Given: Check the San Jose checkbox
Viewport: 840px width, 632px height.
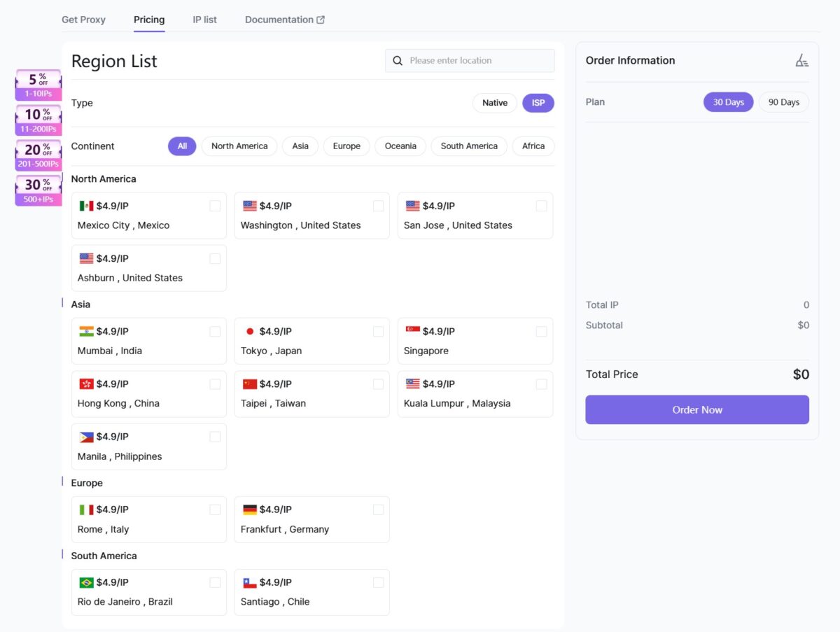Looking at the screenshot, I should (541, 206).
